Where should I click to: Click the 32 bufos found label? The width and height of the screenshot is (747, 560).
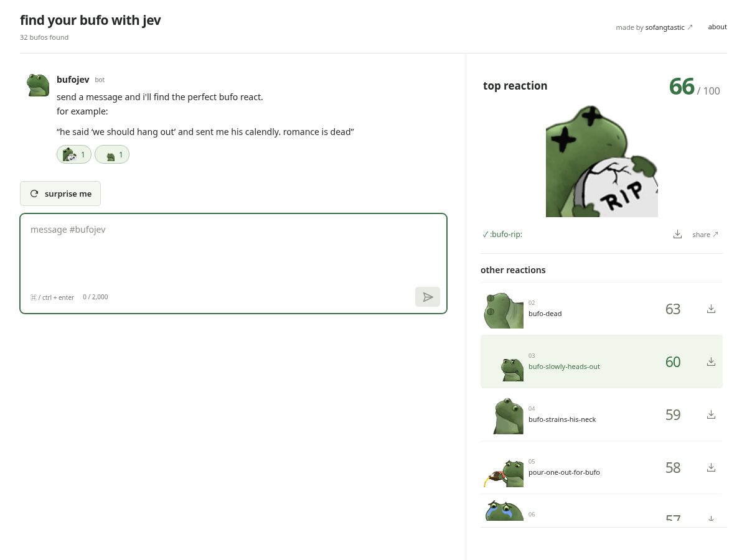[44, 37]
